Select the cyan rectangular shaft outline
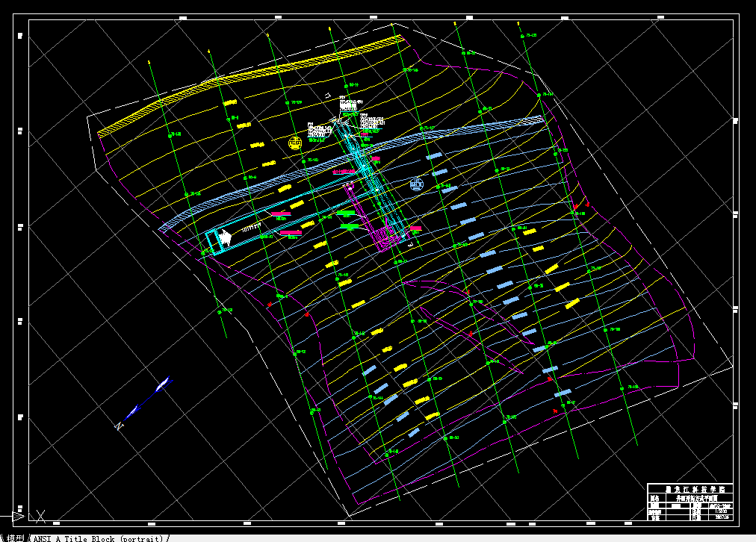The image size is (756, 542). click(x=214, y=243)
